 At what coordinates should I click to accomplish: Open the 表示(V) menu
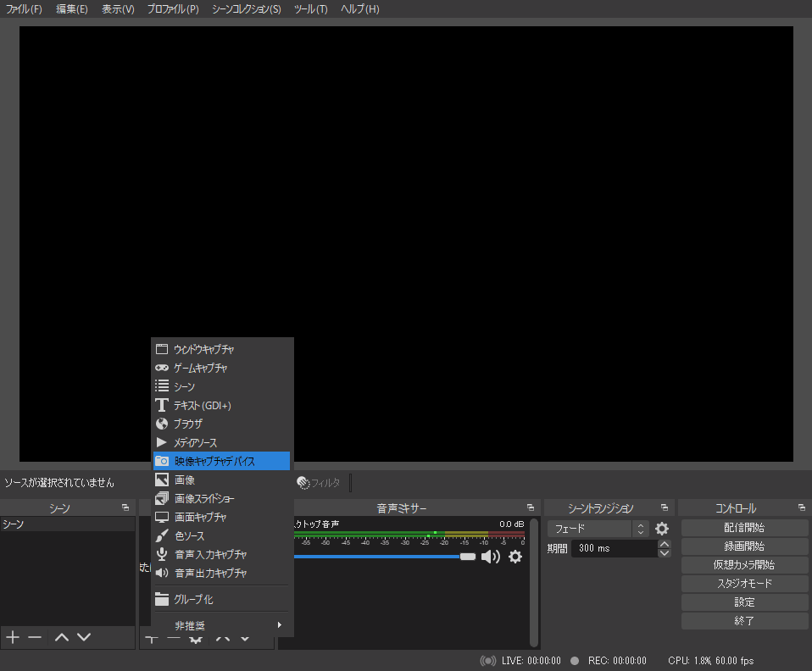pos(118,9)
